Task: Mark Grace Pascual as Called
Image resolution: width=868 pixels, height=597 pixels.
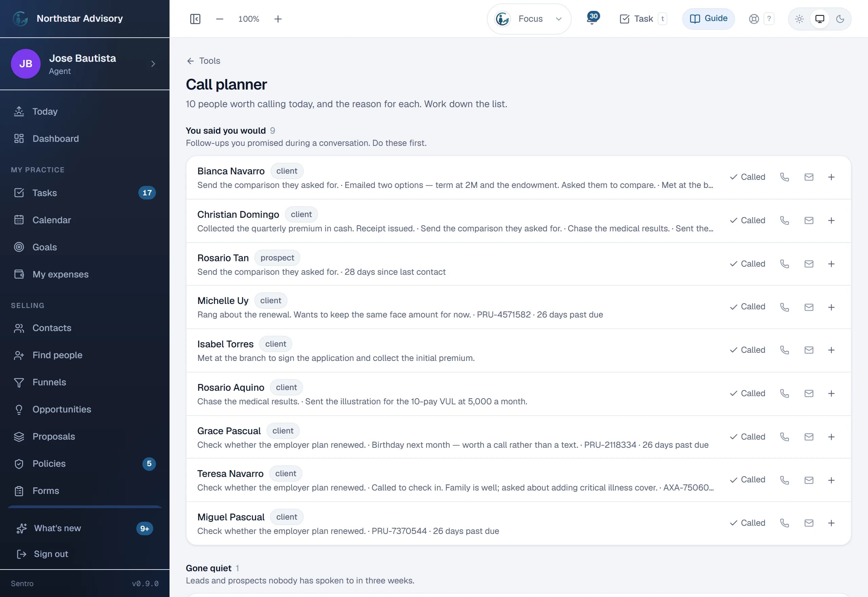Action: 747,437
